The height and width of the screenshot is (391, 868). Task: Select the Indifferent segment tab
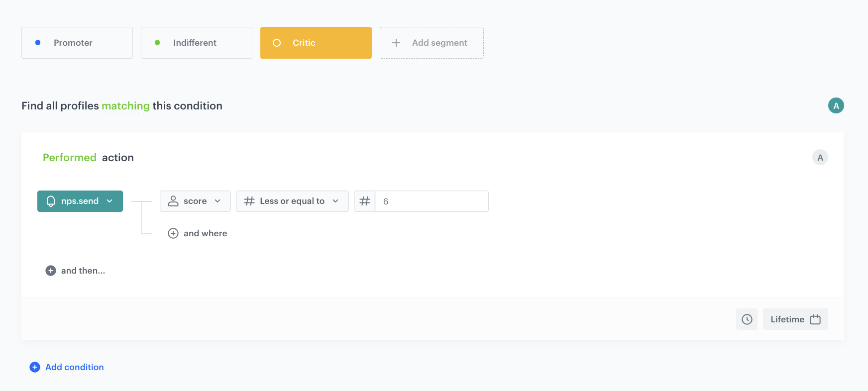pos(197,43)
